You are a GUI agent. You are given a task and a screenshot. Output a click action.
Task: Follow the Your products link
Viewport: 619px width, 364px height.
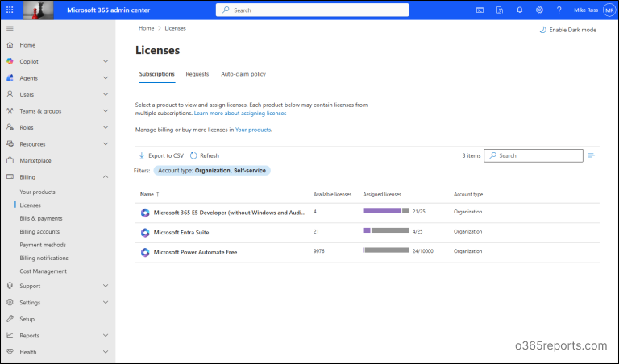click(253, 130)
